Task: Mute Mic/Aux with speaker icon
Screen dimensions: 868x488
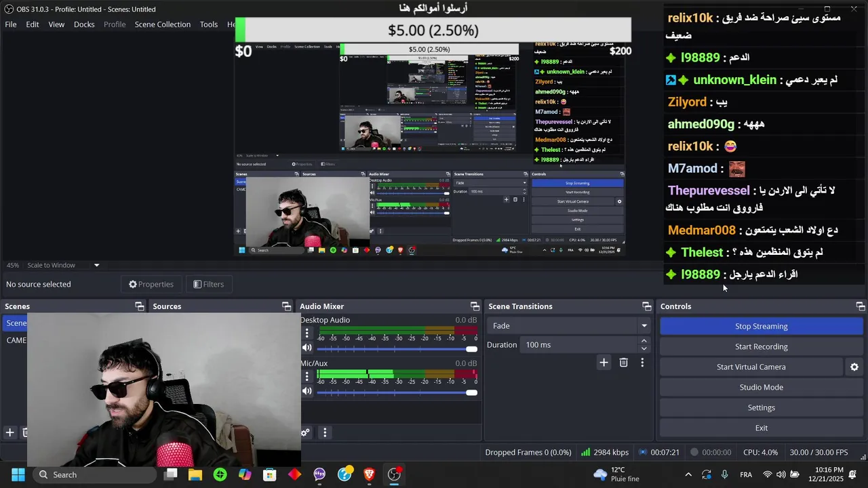Action: 307,391
